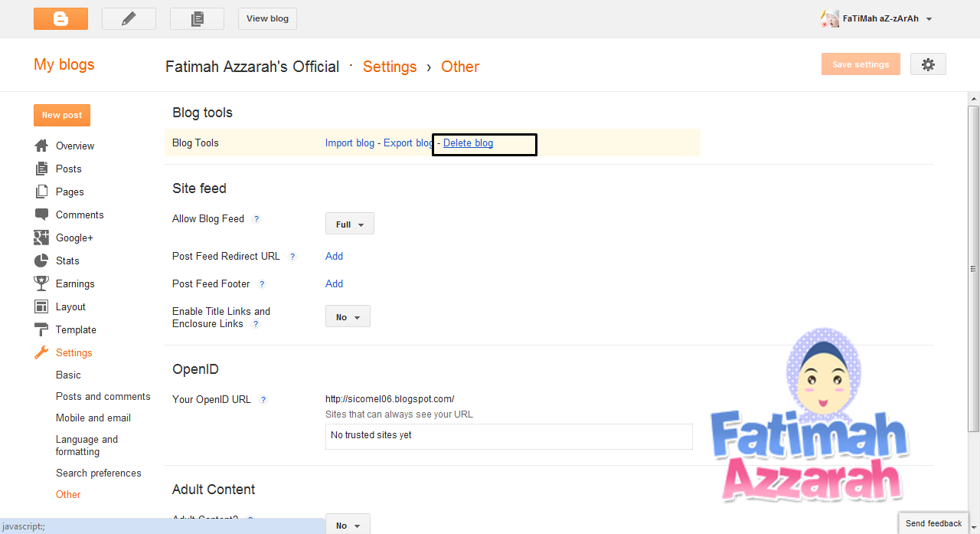This screenshot has height=534, width=980.
Task: Open the Basic settings subsection
Action: [68, 375]
